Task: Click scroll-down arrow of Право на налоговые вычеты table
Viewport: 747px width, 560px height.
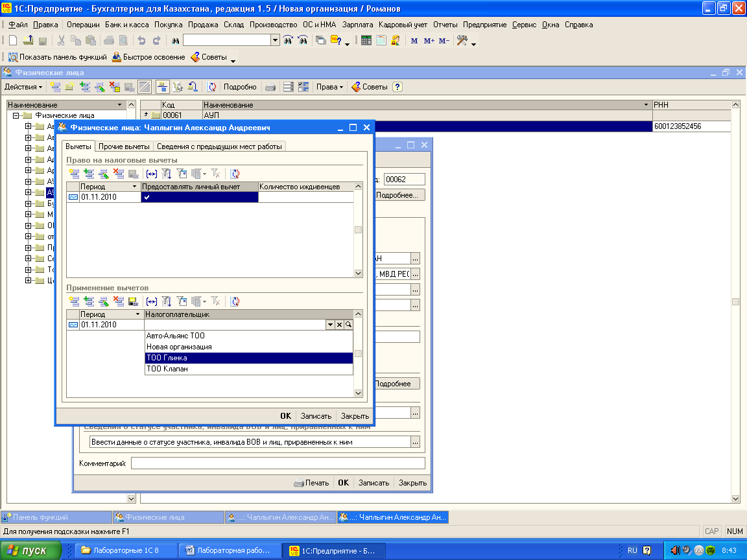Action: coord(358,274)
